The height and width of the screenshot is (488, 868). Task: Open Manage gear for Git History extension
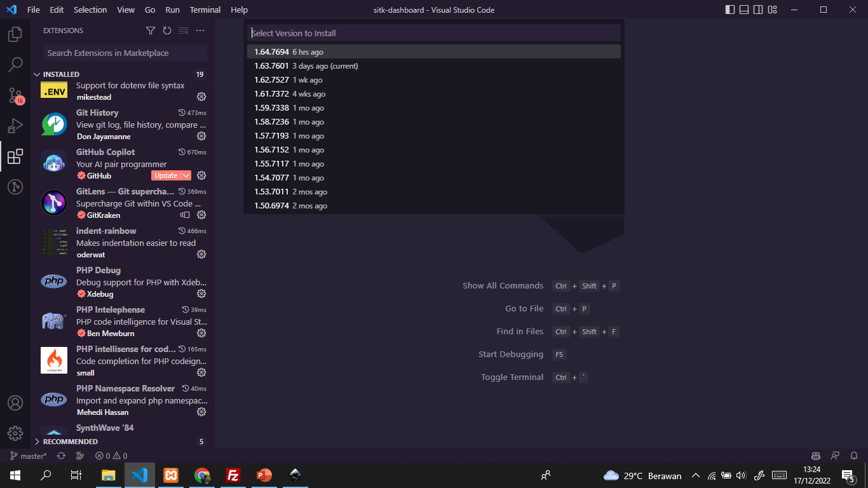click(x=201, y=136)
